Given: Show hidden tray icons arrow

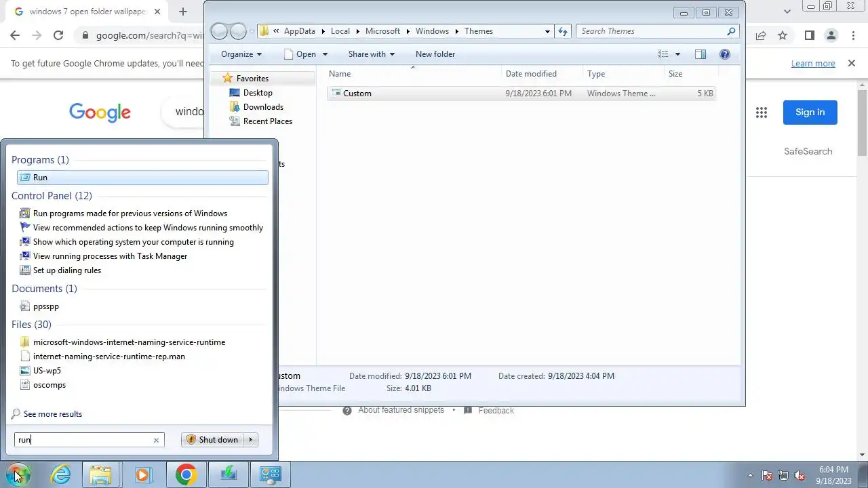Looking at the screenshot, I should click(750, 476).
